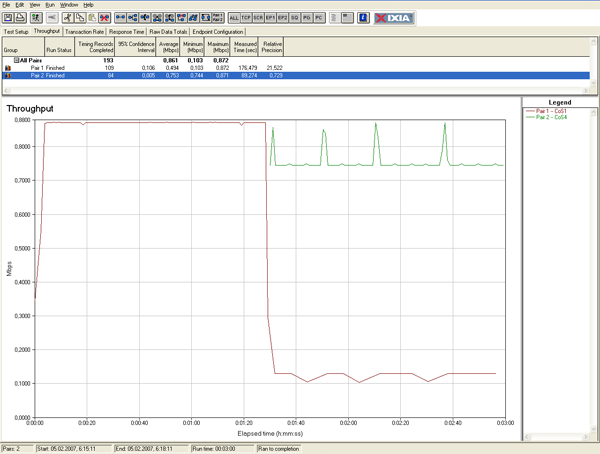Click the Pairs: 2 status field

pyautogui.click(x=17, y=449)
